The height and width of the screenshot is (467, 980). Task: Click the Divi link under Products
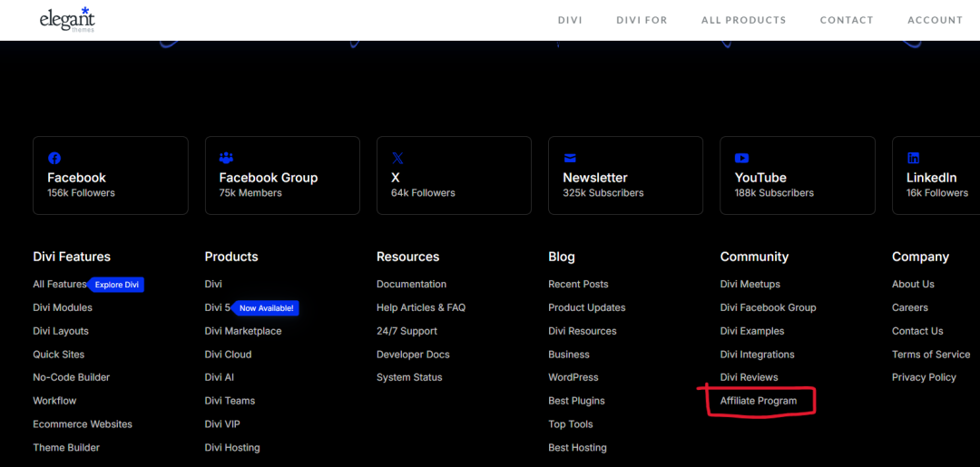pyautogui.click(x=213, y=284)
